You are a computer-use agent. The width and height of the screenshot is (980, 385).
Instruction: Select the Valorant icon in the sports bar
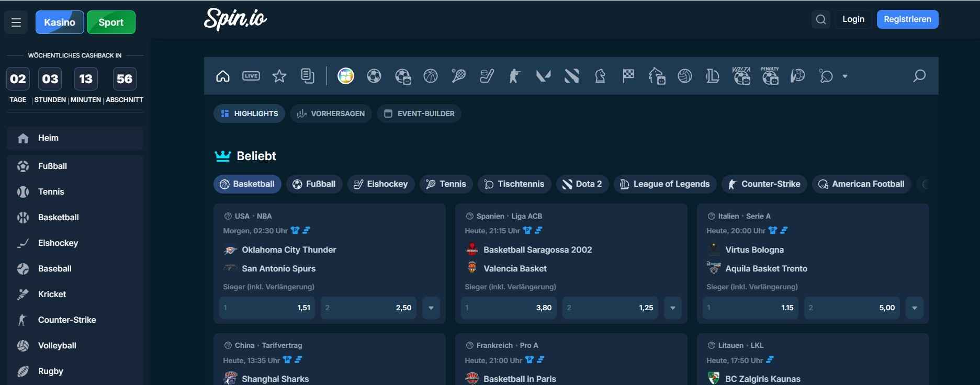pyautogui.click(x=544, y=76)
